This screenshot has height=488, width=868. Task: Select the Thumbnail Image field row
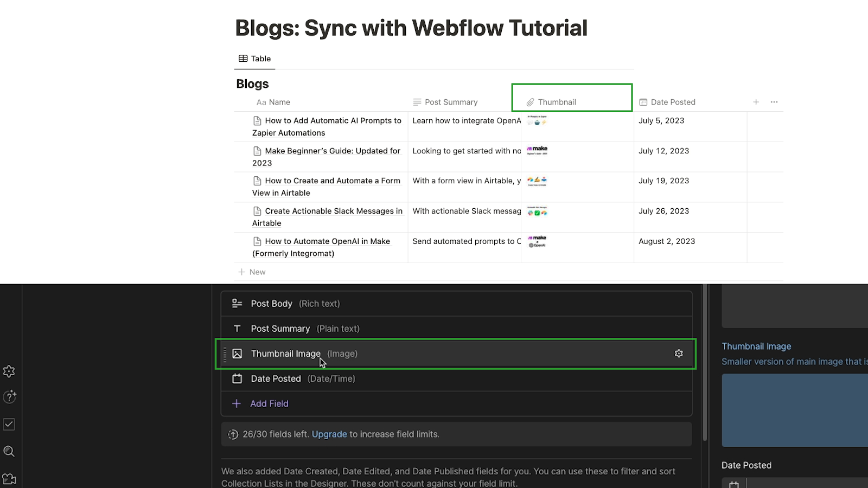[456, 354]
